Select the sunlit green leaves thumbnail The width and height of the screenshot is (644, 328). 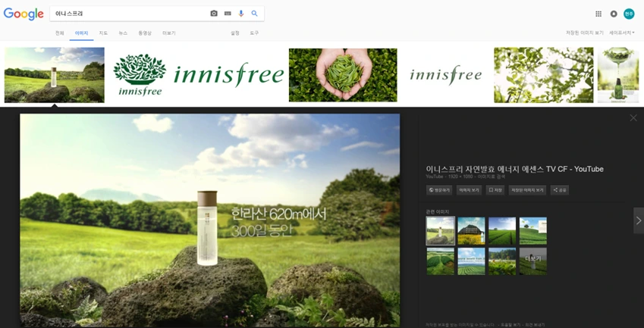click(543, 75)
